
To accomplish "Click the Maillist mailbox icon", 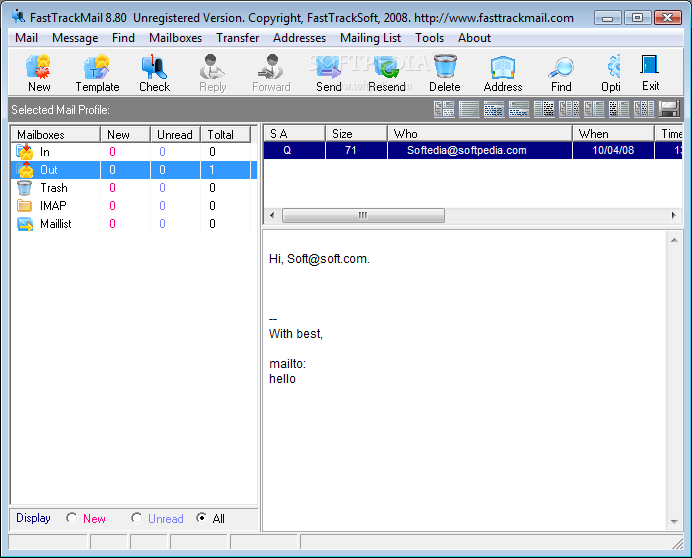I will click(x=25, y=224).
